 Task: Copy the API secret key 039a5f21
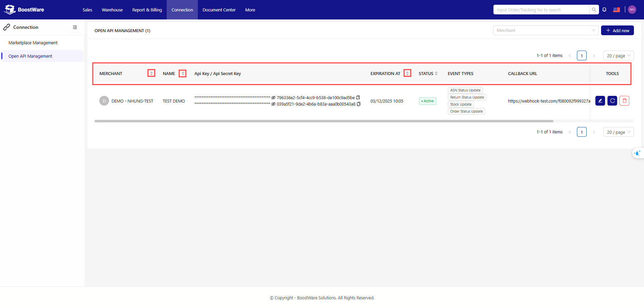click(359, 104)
